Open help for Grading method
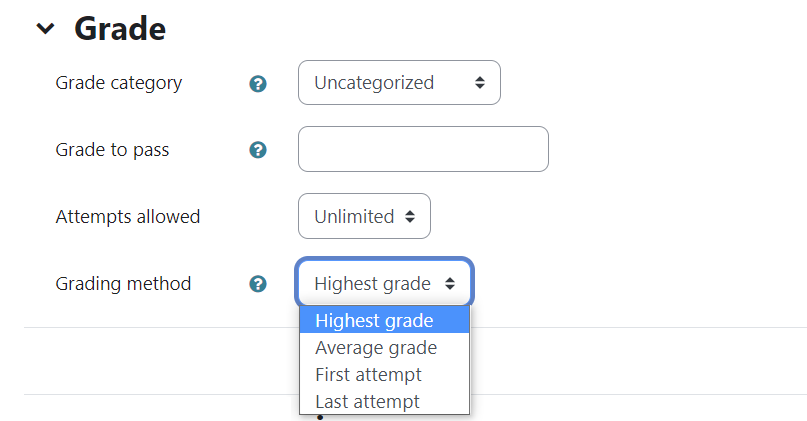This screenshot has height=421, width=807. [258, 284]
